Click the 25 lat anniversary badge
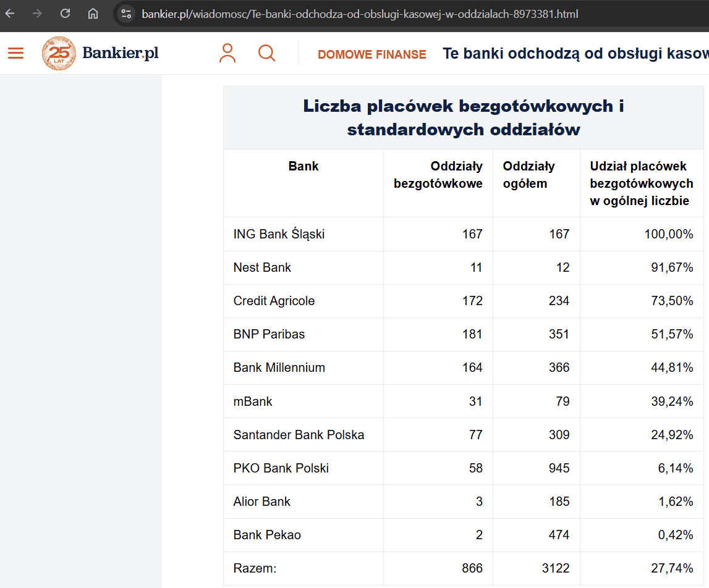This screenshot has height=588, width=709. click(59, 53)
